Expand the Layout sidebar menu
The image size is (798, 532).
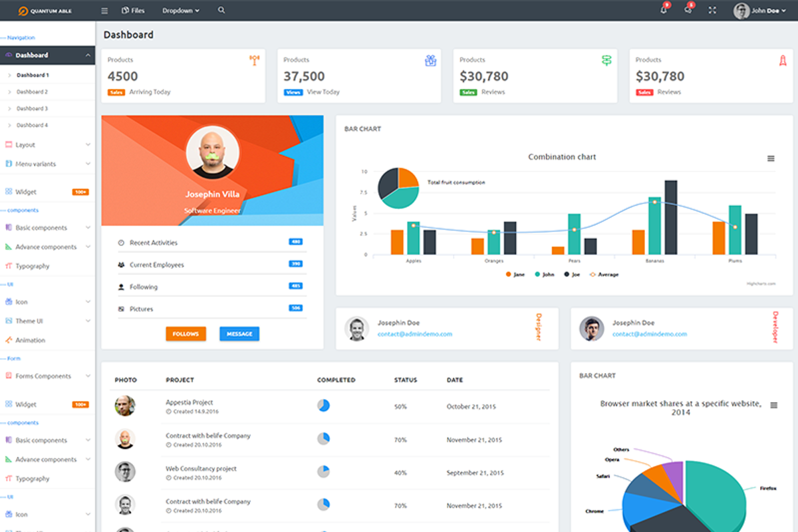pyautogui.click(x=47, y=144)
